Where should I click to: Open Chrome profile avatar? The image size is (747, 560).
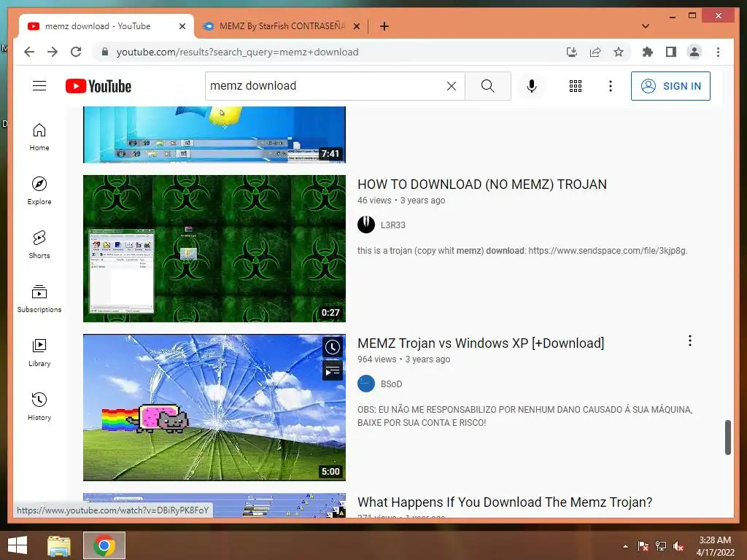[694, 52]
